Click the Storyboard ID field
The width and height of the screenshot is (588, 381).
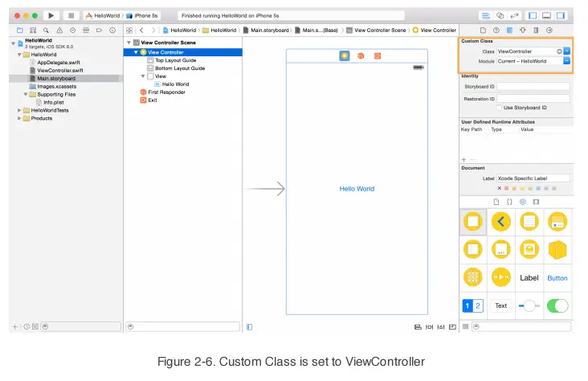tap(533, 86)
